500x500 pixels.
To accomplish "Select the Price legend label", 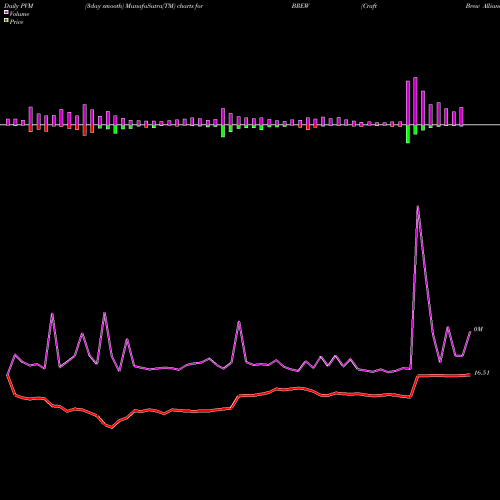I will coord(16,22).
